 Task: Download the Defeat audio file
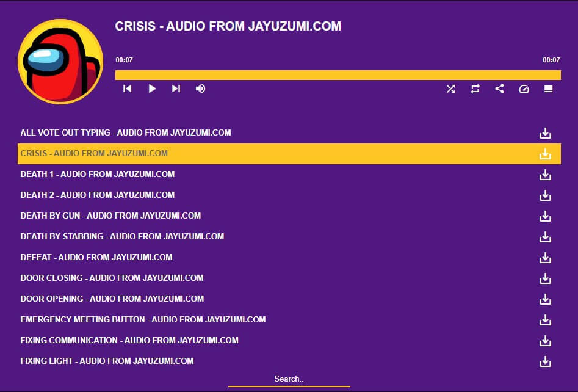(x=545, y=258)
